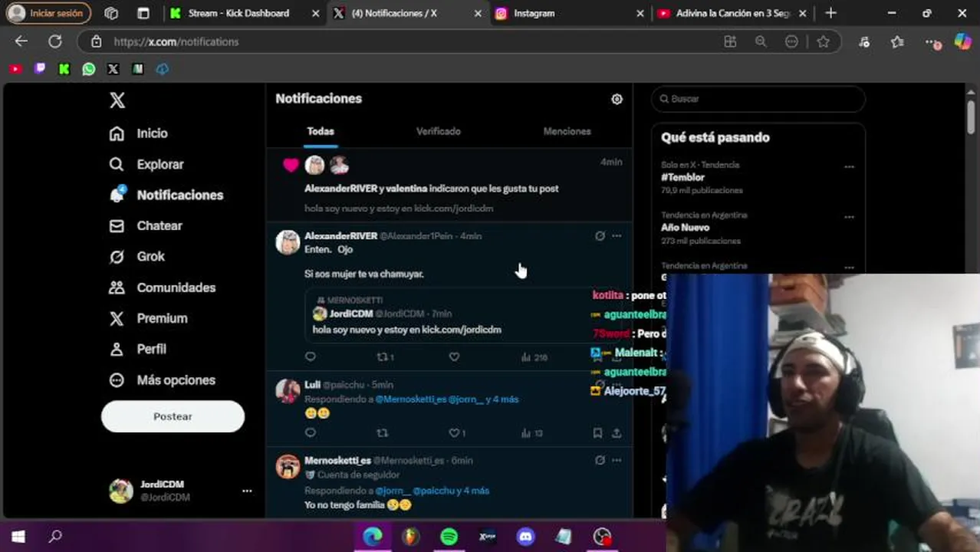Open more options on Mernosketti_es post
The width and height of the screenshot is (980, 552).
click(x=617, y=461)
